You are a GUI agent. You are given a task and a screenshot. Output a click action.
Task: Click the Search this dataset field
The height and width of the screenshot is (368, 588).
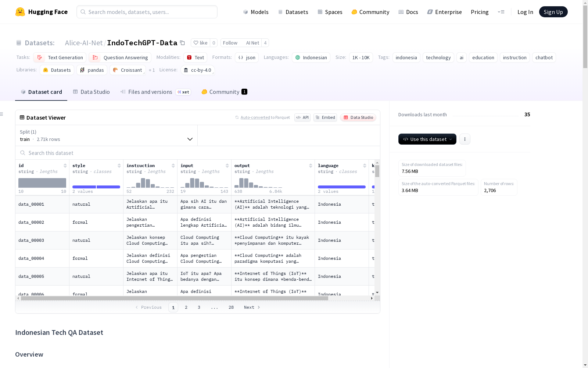pos(198,153)
